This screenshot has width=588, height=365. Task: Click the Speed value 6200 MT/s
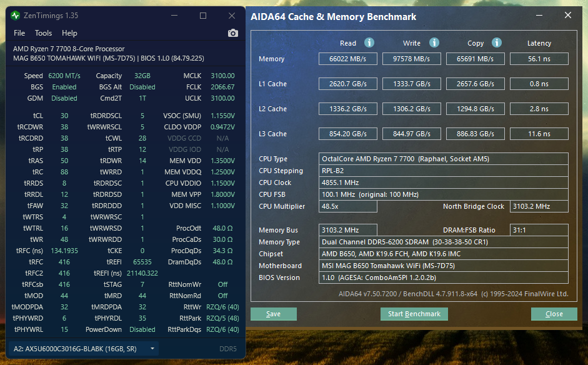(x=64, y=76)
